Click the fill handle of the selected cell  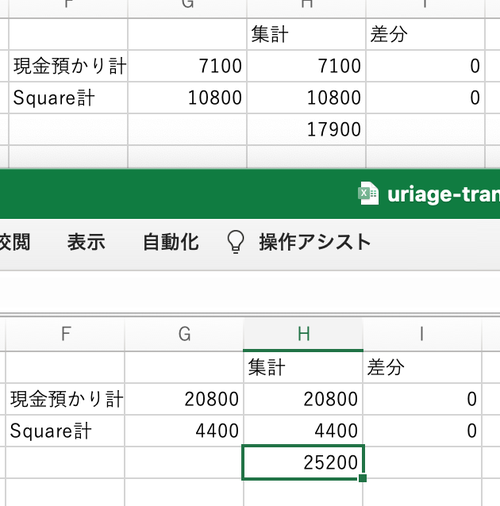363,478
